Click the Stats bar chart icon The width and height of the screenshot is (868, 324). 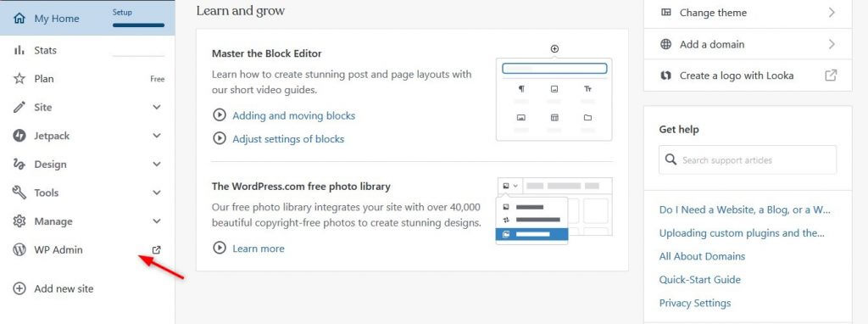point(19,50)
